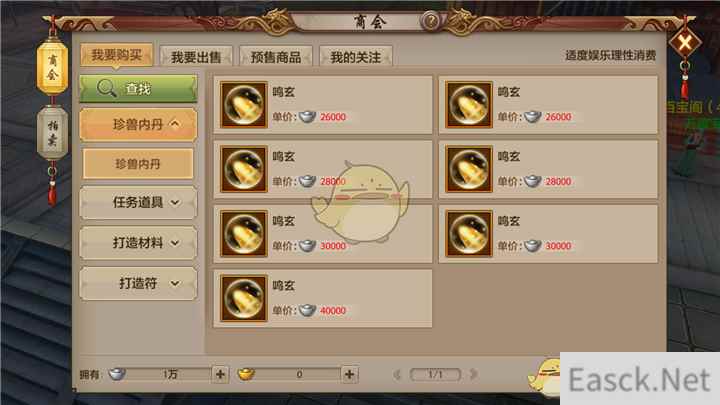Switch to the 我的关注 tab
Screen dimensions: 720x405
[356, 57]
